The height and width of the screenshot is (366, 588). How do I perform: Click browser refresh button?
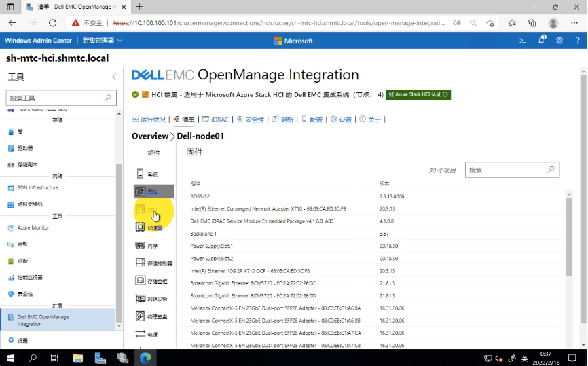(x=53, y=23)
